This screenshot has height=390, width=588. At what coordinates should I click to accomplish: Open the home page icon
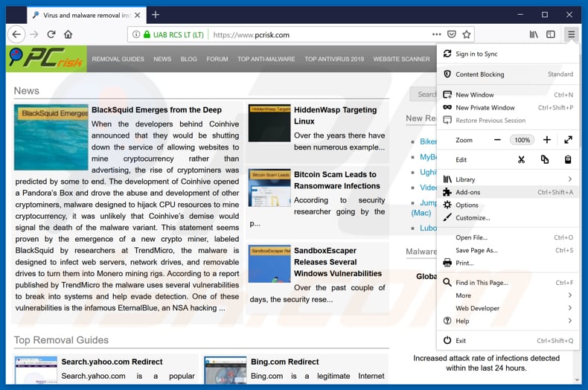point(68,35)
